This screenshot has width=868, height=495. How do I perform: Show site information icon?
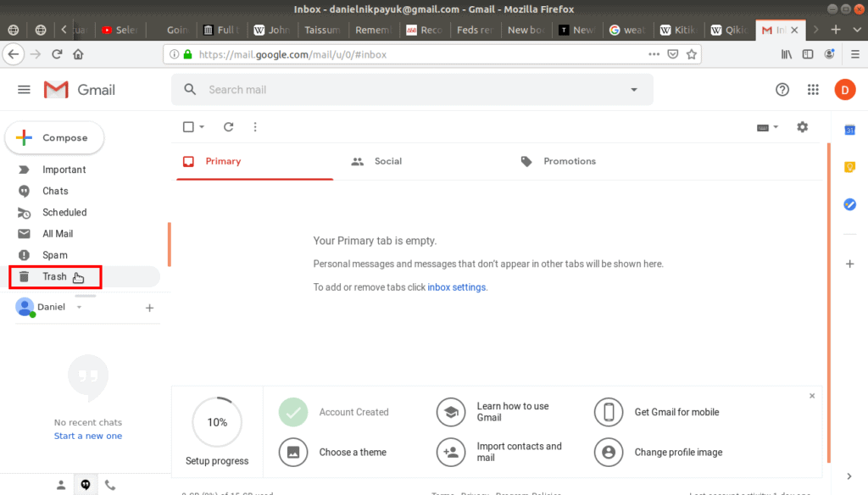(174, 54)
